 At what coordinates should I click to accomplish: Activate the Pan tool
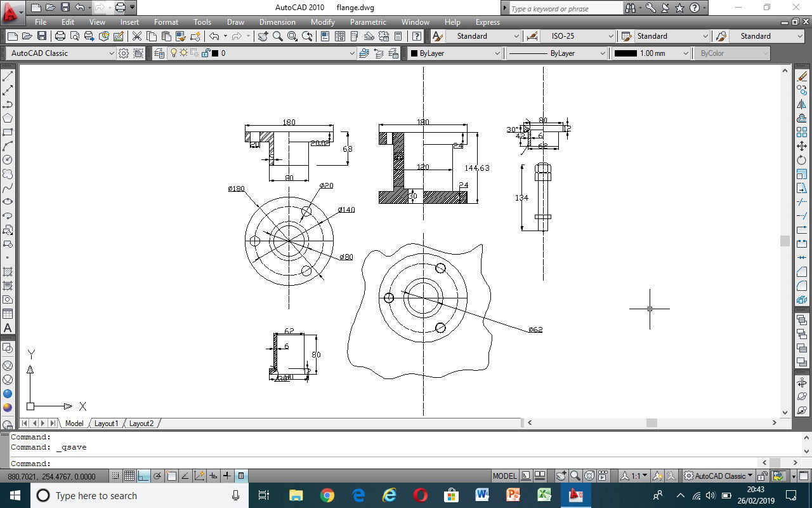[263, 36]
